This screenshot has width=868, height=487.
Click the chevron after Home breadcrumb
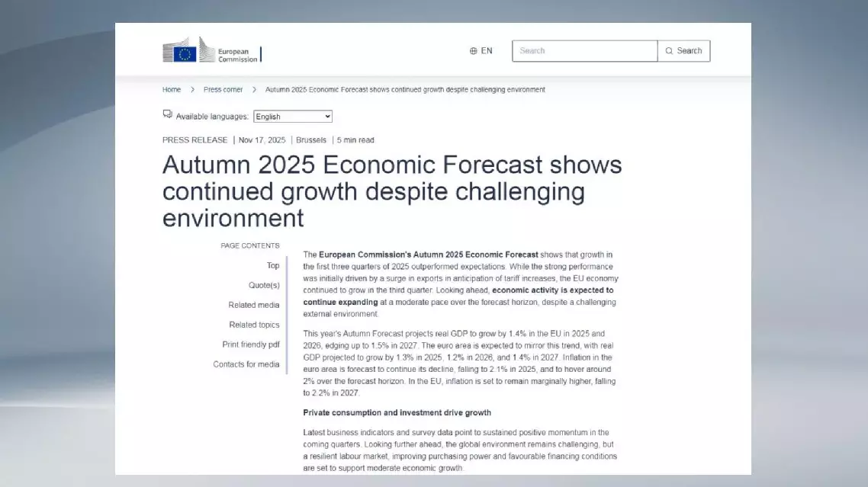pyautogui.click(x=192, y=90)
